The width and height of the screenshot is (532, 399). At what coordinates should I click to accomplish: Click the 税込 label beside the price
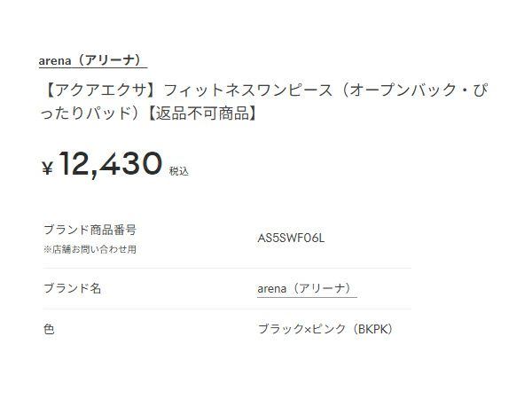pyautogui.click(x=179, y=170)
